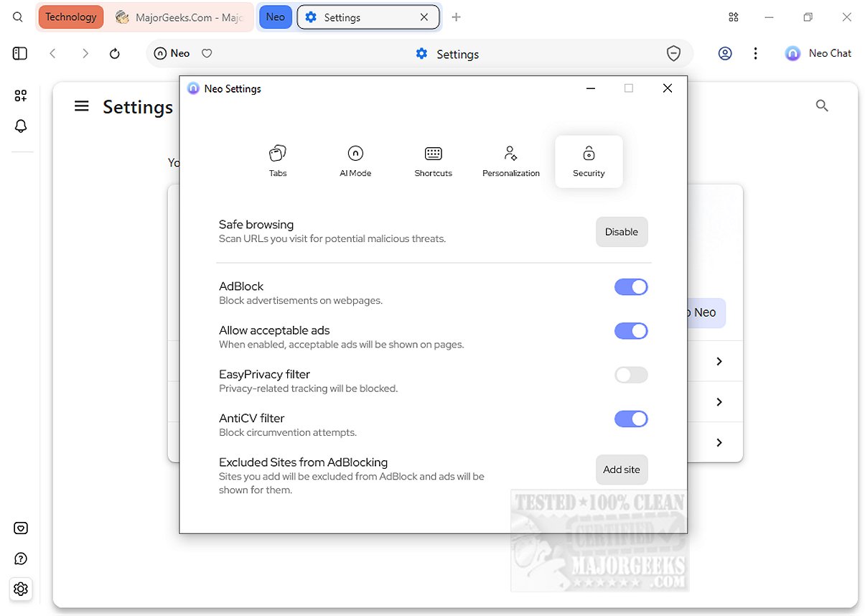865x616 pixels.
Task: Open the Shortcuts section
Action: (x=433, y=161)
